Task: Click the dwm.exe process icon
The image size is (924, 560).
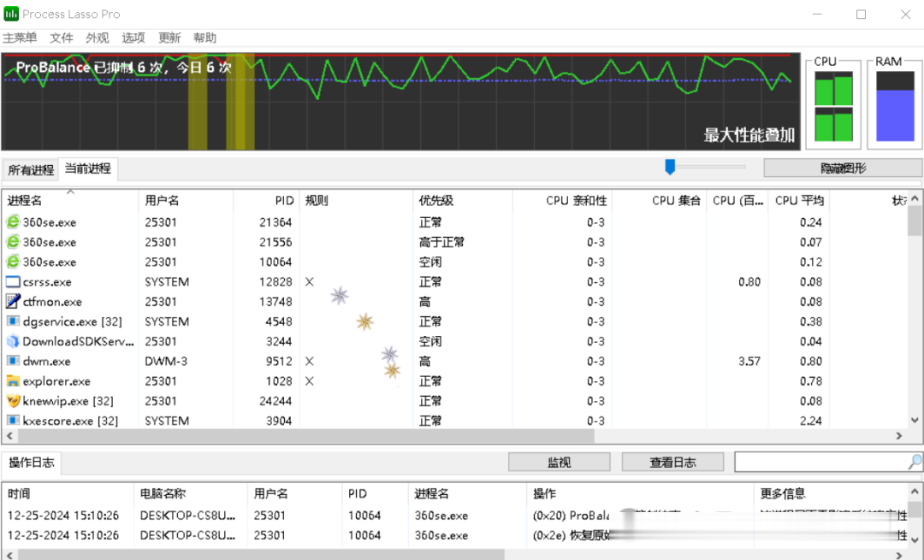Action: pyautogui.click(x=12, y=361)
